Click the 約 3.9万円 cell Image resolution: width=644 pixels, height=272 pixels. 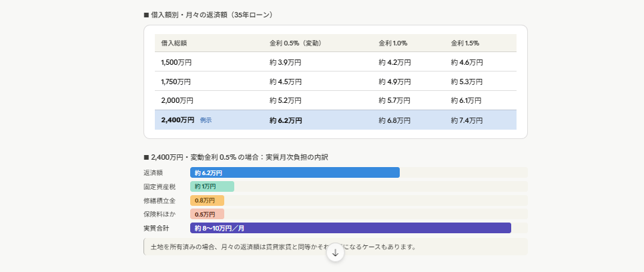286,63
